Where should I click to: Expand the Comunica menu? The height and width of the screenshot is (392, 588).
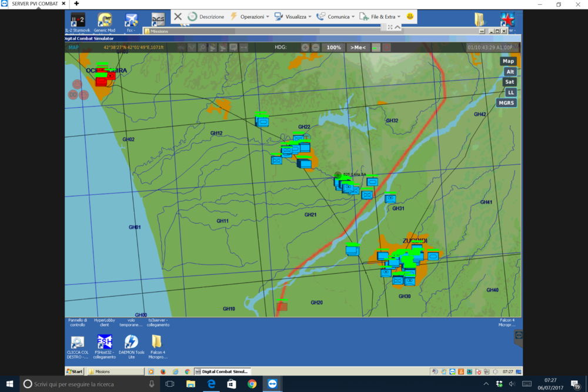click(335, 16)
